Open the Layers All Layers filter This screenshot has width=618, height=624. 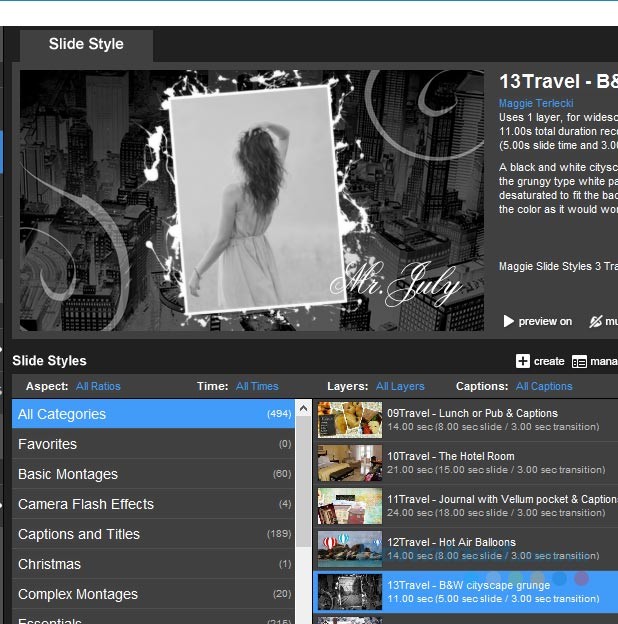click(400, 386)
